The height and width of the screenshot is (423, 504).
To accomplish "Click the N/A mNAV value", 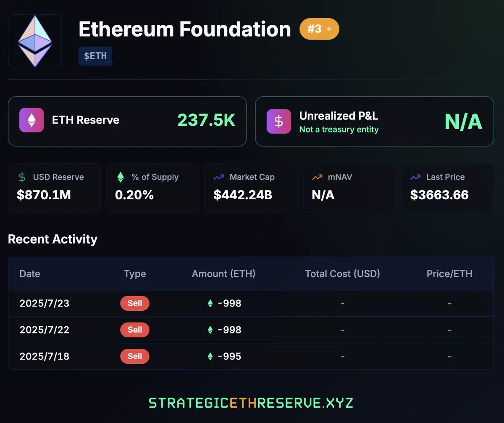I will point(323,195).
